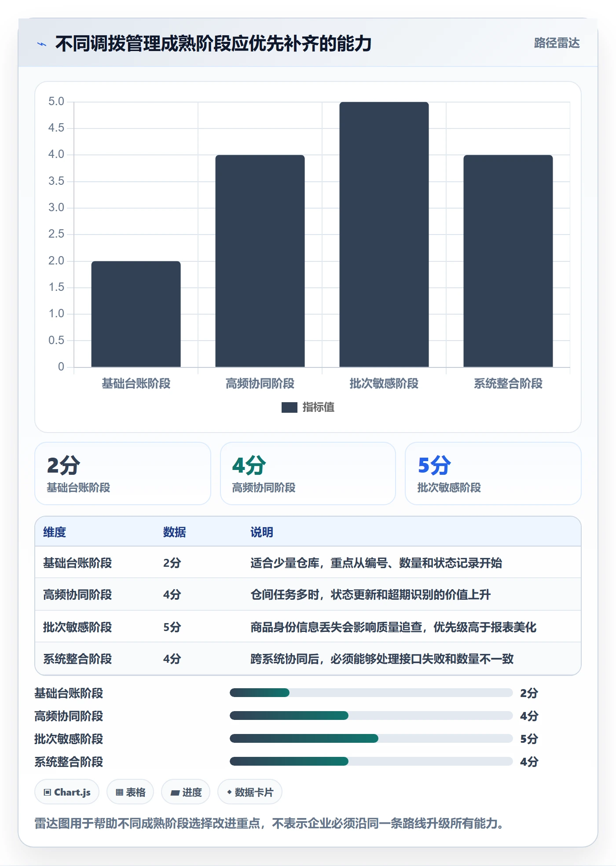Click the 数据卡片 tag chip

click(x=250, y=793)
